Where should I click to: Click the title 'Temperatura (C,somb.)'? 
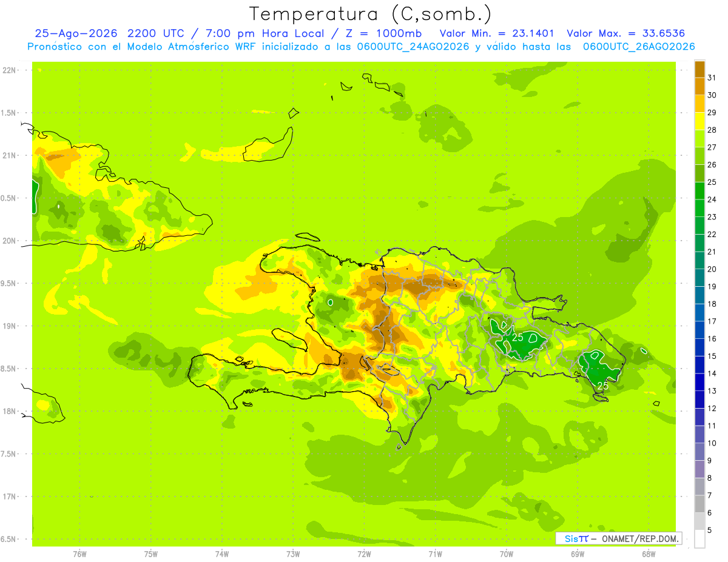pos(370,15)
